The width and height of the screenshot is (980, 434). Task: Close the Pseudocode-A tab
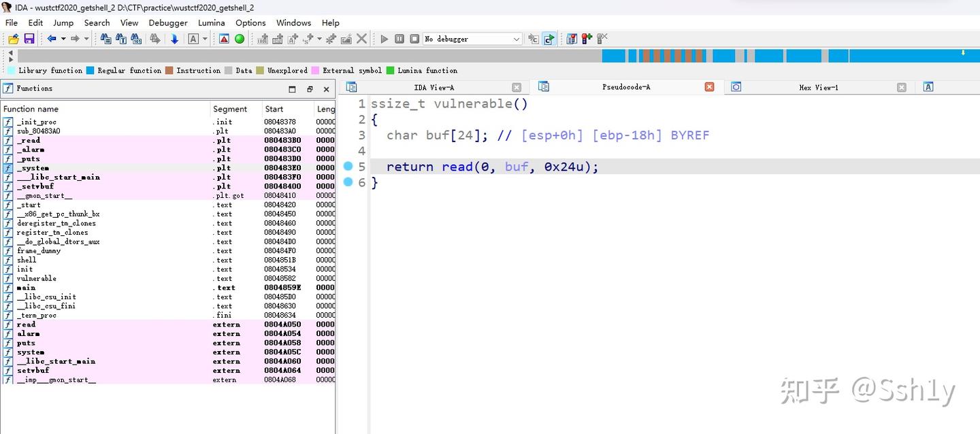coord(709,87)
